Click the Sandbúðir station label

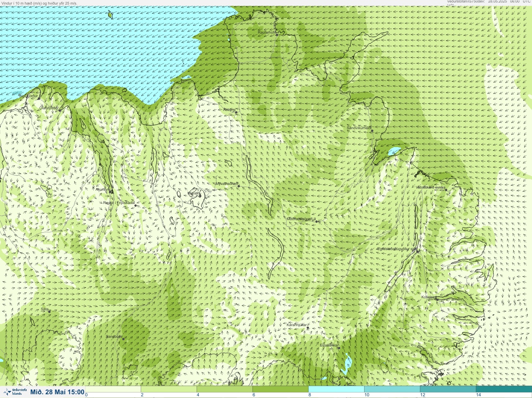[114, 337]
